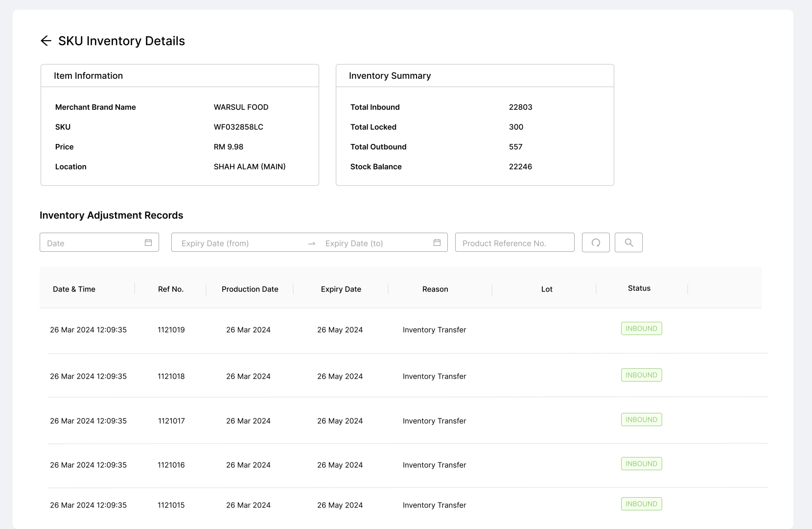Viewport: 812px width, 529px height.
Task: Select ref number 1121018
Action: click(171, 376)
